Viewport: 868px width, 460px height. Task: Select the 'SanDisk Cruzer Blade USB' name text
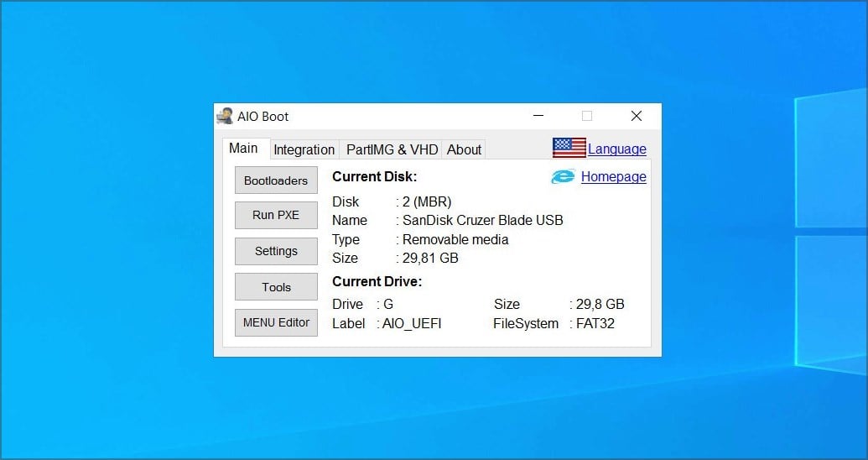coord(483,220)
